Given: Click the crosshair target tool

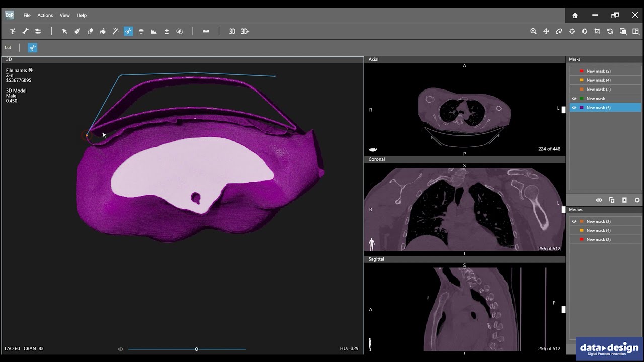Looking at the screenshot, I should [572, 31].
